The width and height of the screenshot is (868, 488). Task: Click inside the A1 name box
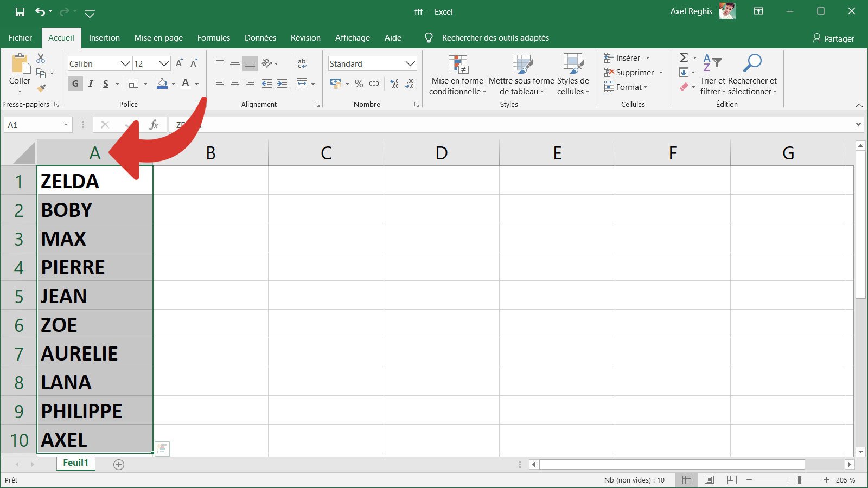click(33, 124)
